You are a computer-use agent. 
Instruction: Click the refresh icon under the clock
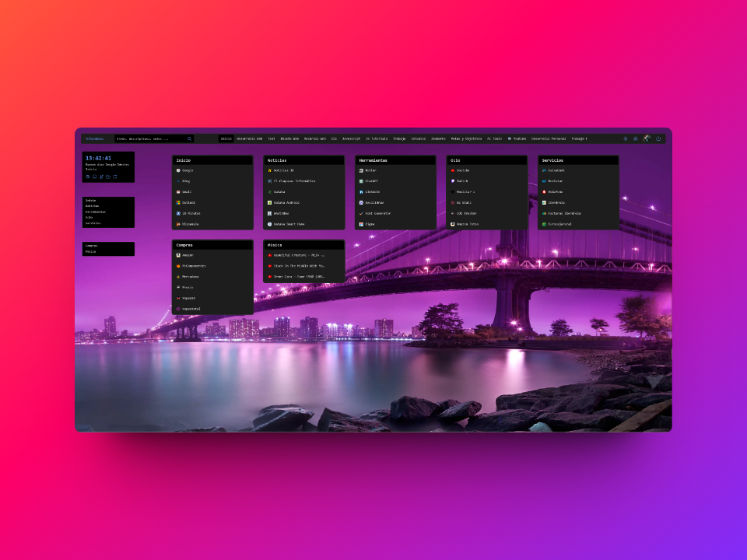[115, 177]
